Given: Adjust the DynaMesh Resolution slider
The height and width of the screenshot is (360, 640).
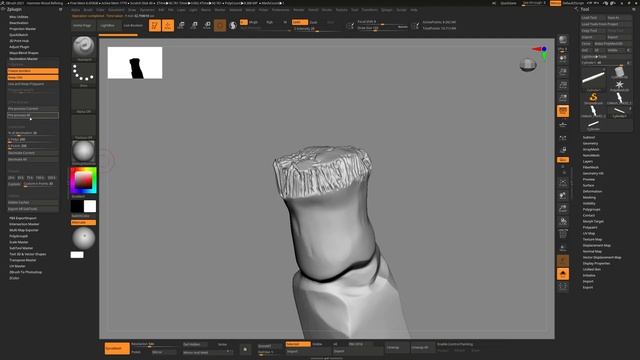Looking at the screenshot, I should click(x=153, y=345).
